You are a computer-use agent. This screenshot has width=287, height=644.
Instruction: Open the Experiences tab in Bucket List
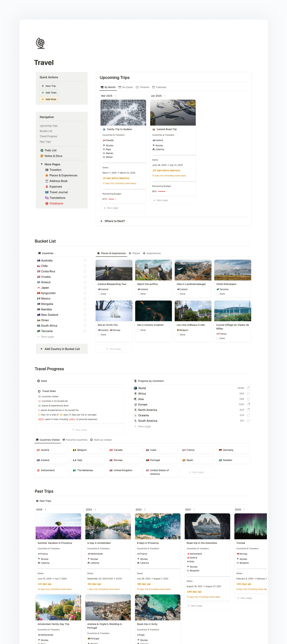point(152,253)
